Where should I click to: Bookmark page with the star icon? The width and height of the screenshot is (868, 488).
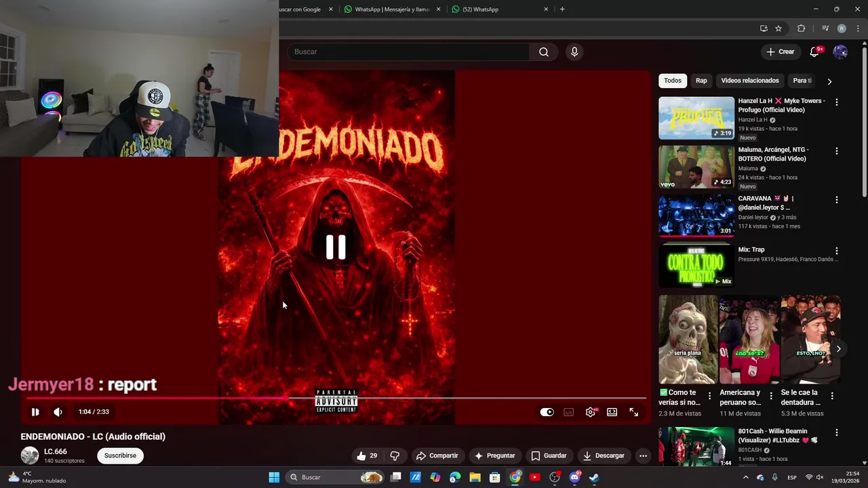(x=778, y=28)
